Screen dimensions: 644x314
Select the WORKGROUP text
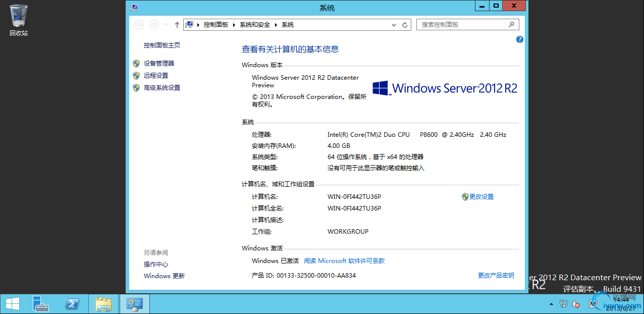coord(348,232)
